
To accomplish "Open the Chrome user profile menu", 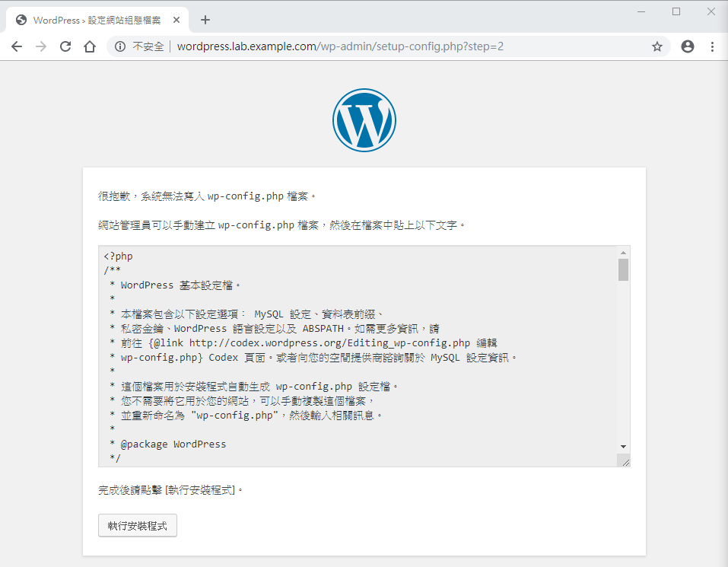I will click(x=688, y=46).
